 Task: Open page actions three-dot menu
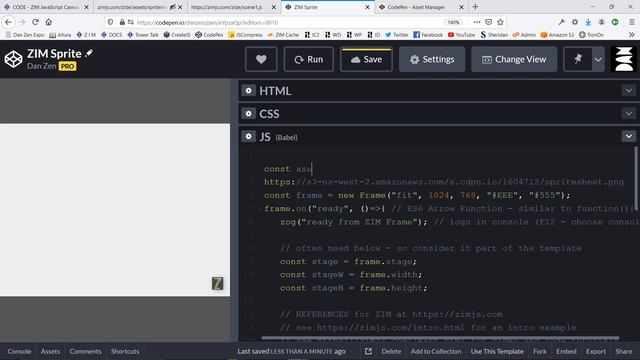pos(477,22)
